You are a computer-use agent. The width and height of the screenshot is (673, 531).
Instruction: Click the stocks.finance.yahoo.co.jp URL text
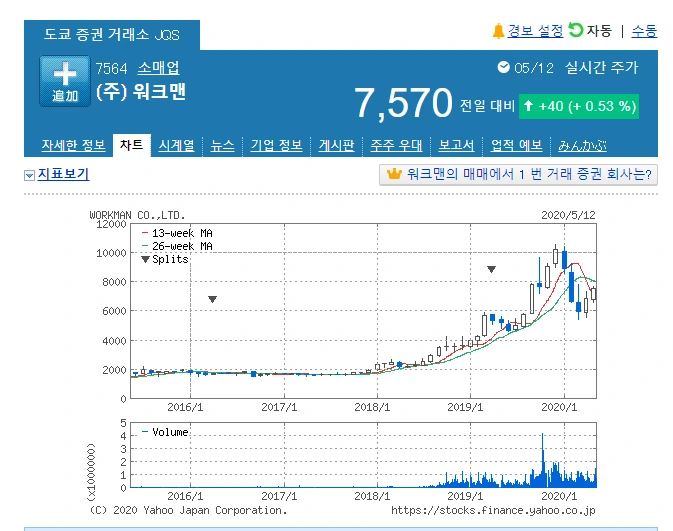coord(493,510)
